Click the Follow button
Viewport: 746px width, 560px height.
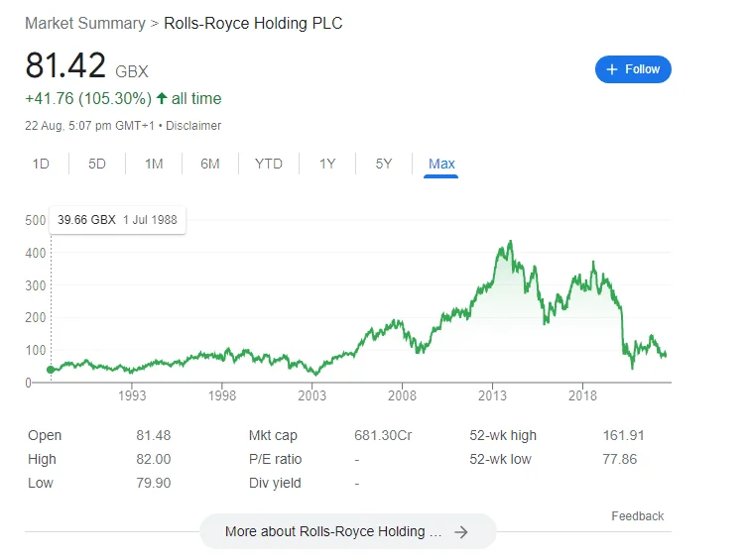(x=633, y=69)
